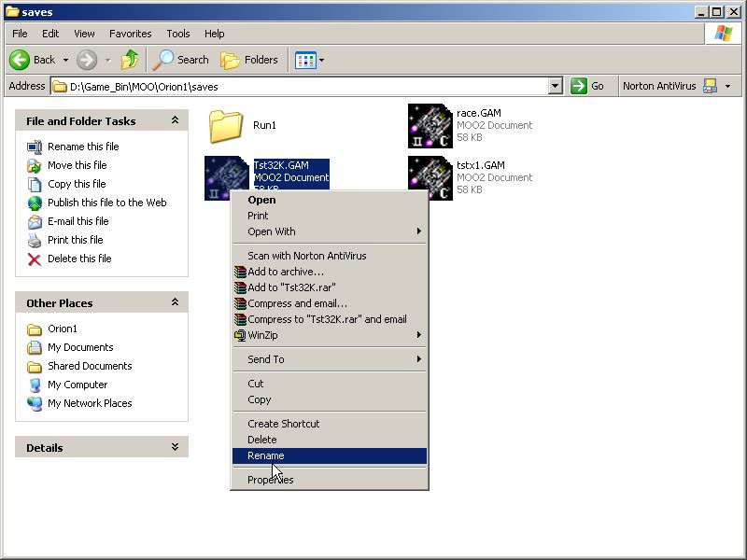Open the race.GAM file icon

pyautogui.click(x=430, y=126)
